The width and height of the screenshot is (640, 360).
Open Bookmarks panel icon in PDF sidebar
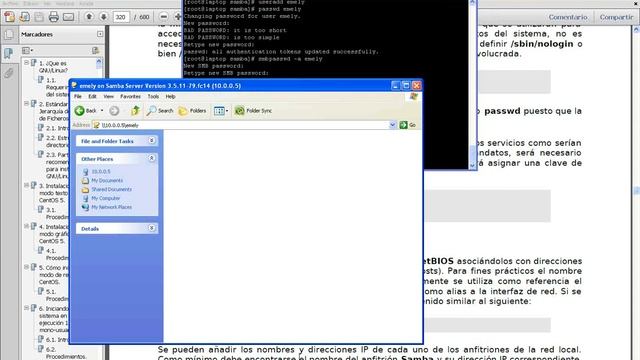tap(9, 53)
